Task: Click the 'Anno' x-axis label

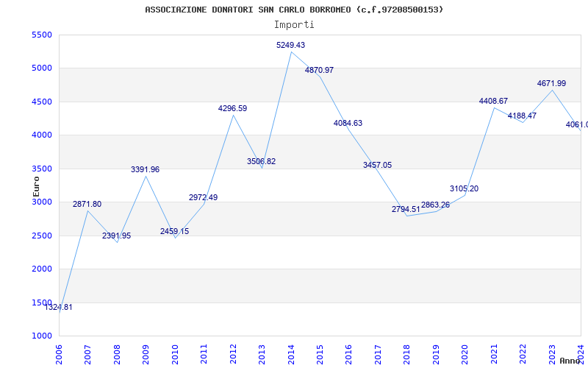Action: tap(570, 361)
